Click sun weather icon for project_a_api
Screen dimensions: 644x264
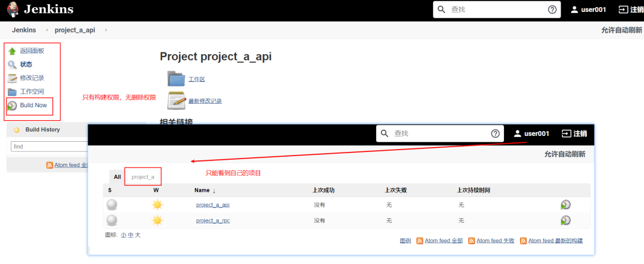157,205
